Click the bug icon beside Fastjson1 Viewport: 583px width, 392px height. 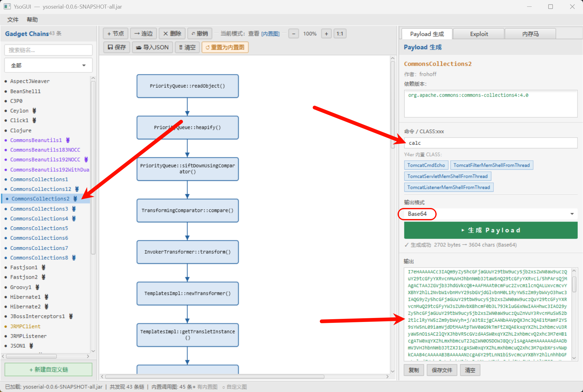(x=43, y=267)
